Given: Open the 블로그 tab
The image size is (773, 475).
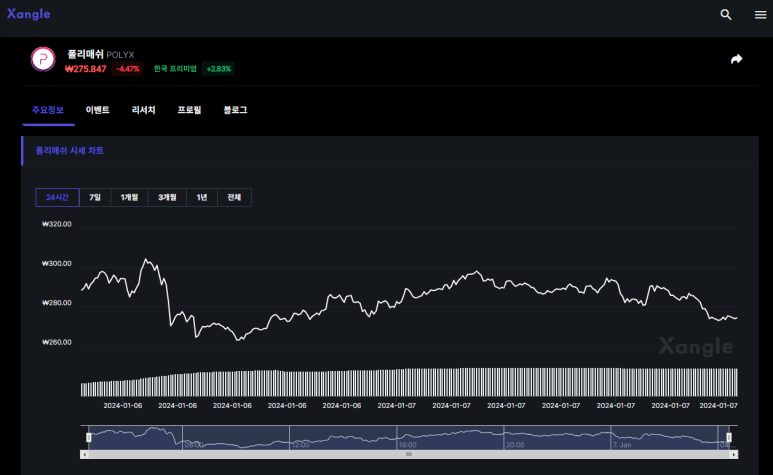Looking at the screenshot, I should point(235,110).
